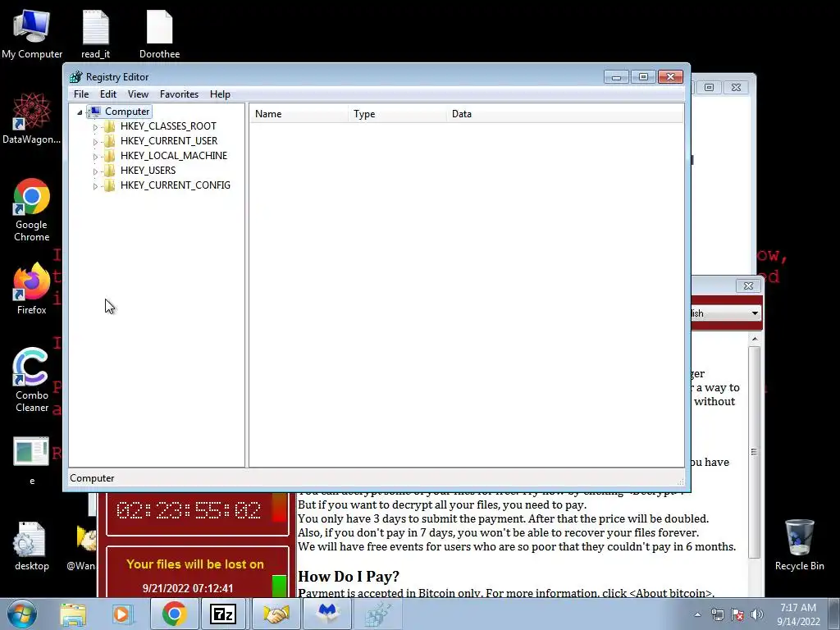Click the red gradient bar beside countdown
This screenshot has width=840, height=630.
[279, 507]
